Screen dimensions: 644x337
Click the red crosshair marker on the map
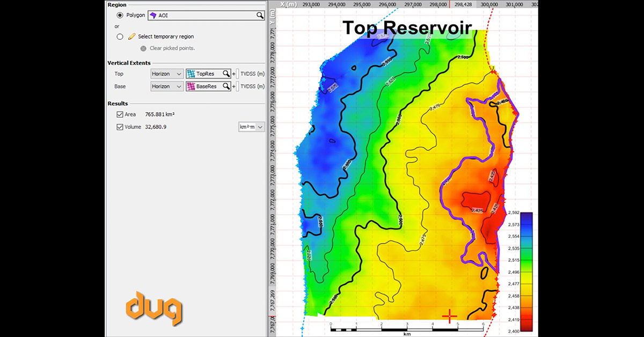[449, 317]
